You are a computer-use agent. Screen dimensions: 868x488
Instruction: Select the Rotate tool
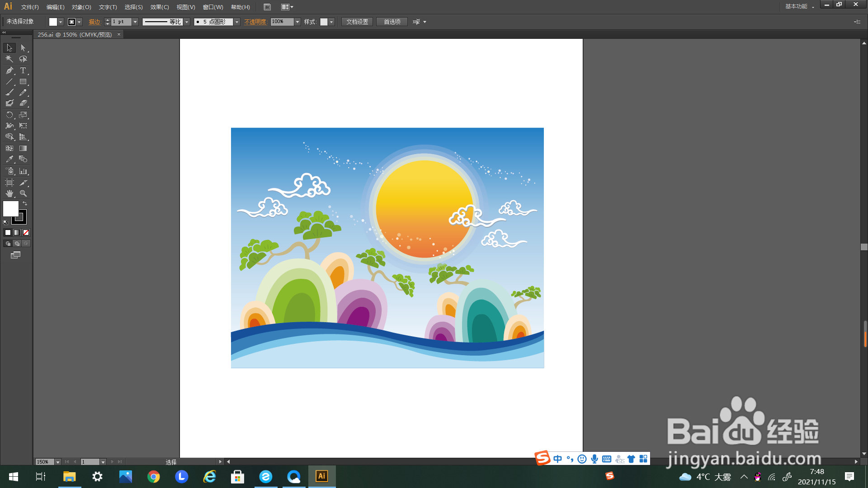(x=9, y=115)
